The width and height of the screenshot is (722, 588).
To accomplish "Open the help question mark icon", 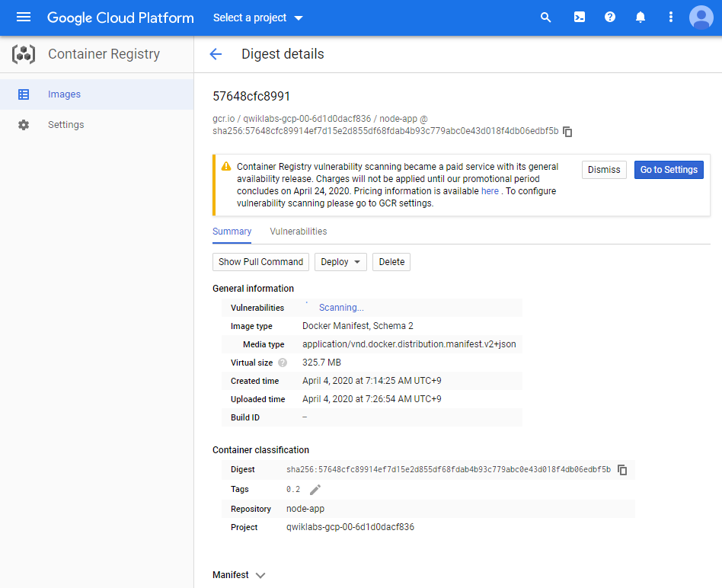I will pyautogui.click(x=609, y=18).
